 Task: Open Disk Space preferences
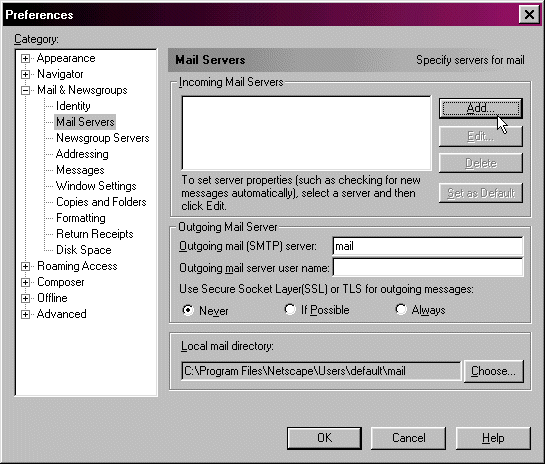point(83,250)
